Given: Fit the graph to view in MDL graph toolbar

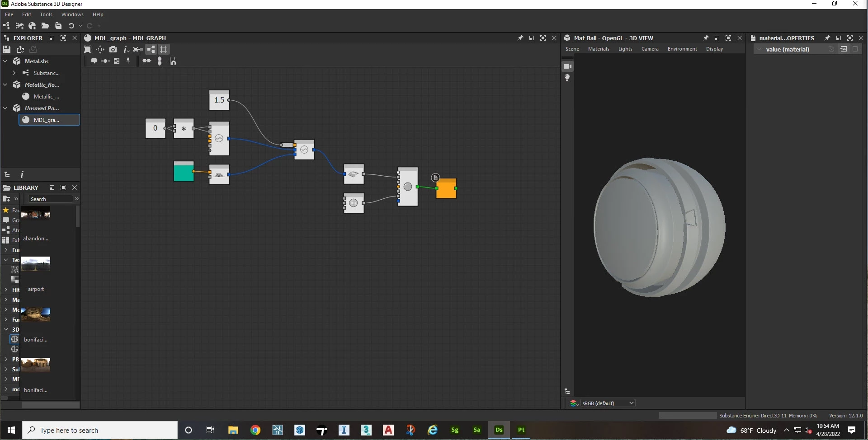Looking at the screenshot, I should click(x=88, y=49).
